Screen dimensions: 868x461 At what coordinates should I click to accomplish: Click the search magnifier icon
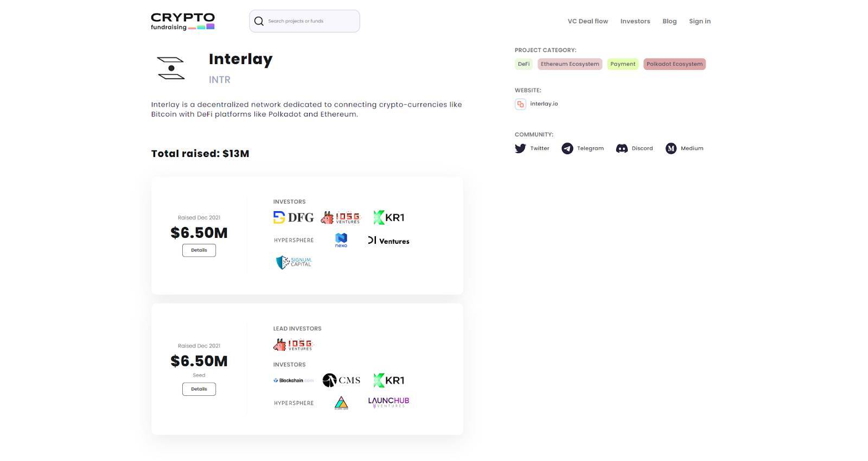coord(259,21)
